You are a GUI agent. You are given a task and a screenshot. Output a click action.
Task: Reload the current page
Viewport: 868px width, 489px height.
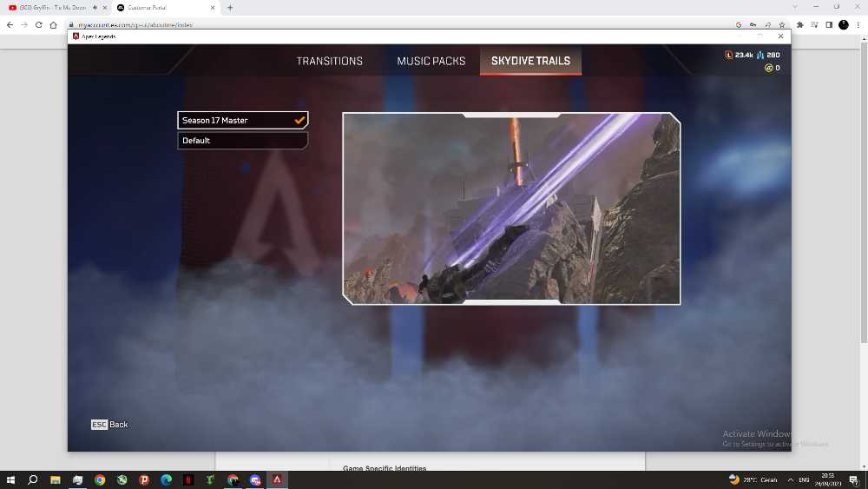pyautogui.click(x=39, y=25)
